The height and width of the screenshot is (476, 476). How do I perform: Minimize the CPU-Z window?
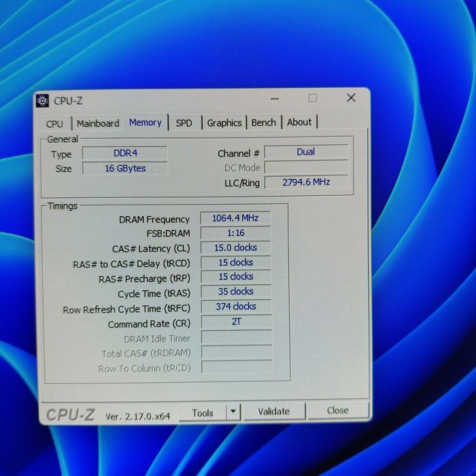(x=275, y=99)
